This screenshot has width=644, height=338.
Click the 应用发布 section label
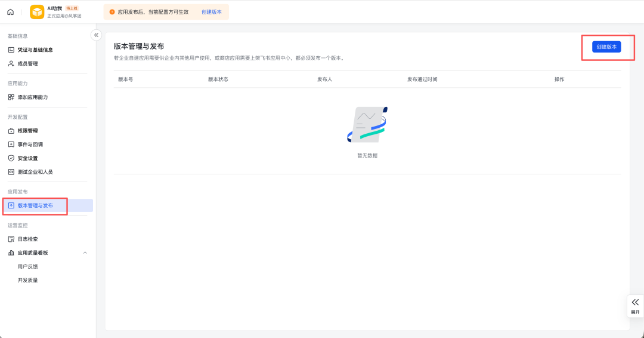pyautogui.click(x=18, y=192)
